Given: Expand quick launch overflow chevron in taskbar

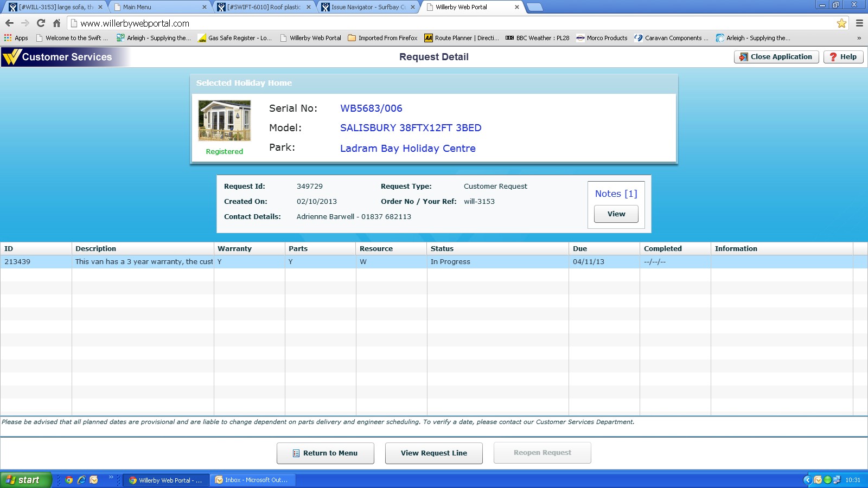Looking at the screenshot, I should click(111, 478).
